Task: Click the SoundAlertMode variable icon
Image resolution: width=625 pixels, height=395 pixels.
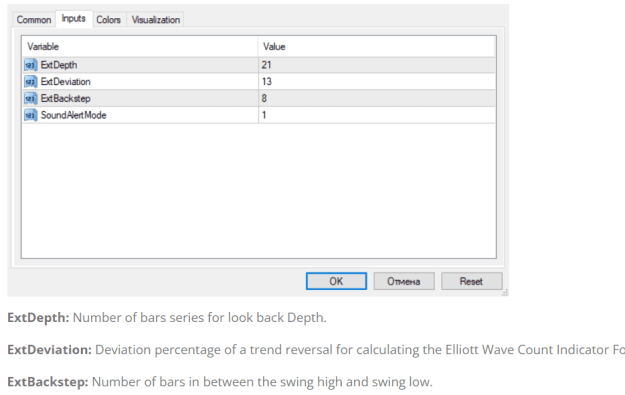Action: pyautogui.click(x=30, y=115)
